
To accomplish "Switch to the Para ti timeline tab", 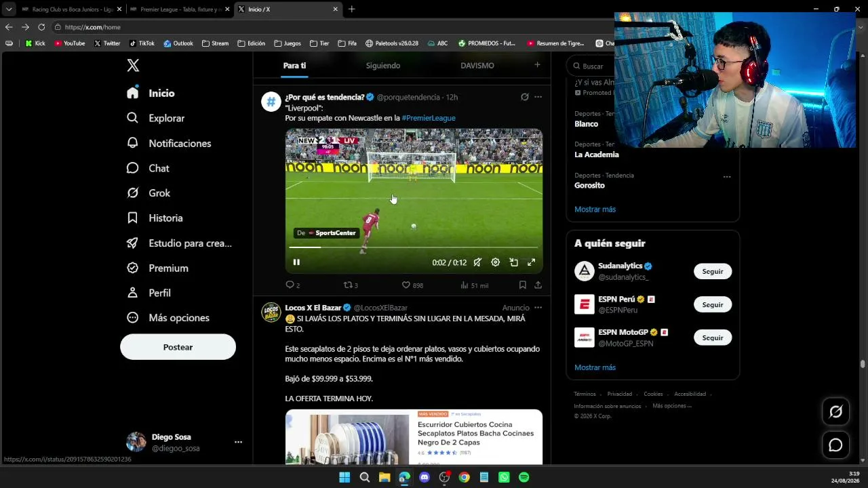I will 294,66.
